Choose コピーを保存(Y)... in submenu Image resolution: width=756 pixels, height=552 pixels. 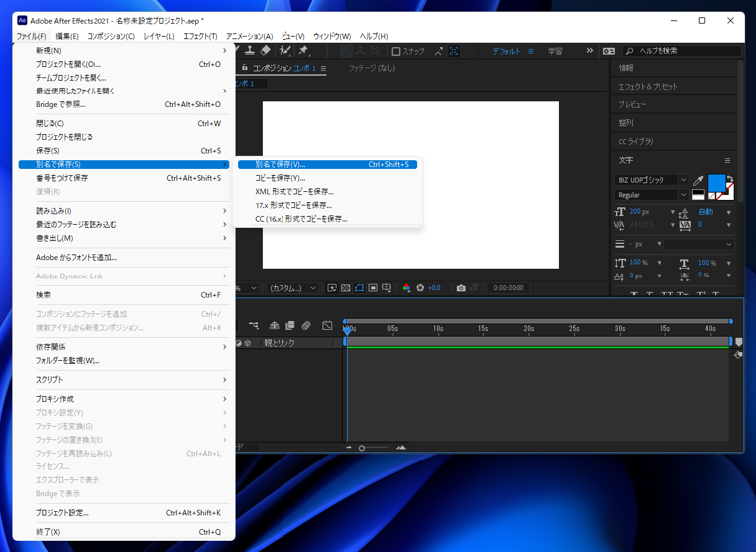327,178
